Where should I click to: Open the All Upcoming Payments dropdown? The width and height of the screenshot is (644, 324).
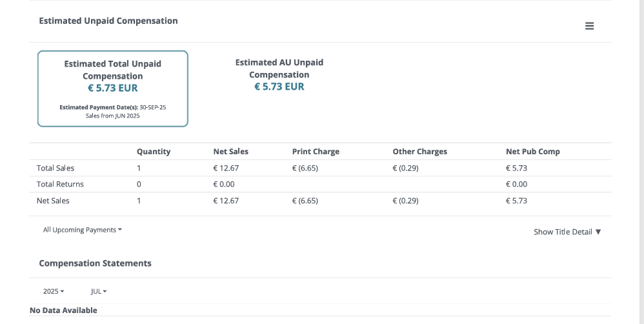tap(83, 230)
